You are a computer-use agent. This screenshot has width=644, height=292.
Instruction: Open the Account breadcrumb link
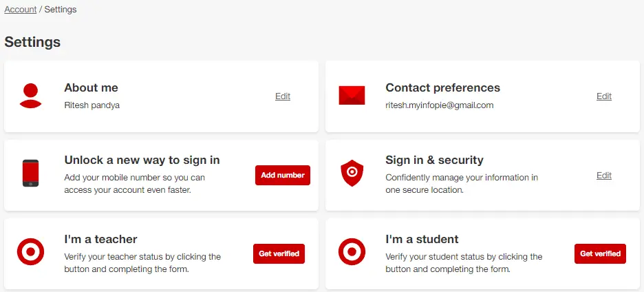click(x=21, y=10)
